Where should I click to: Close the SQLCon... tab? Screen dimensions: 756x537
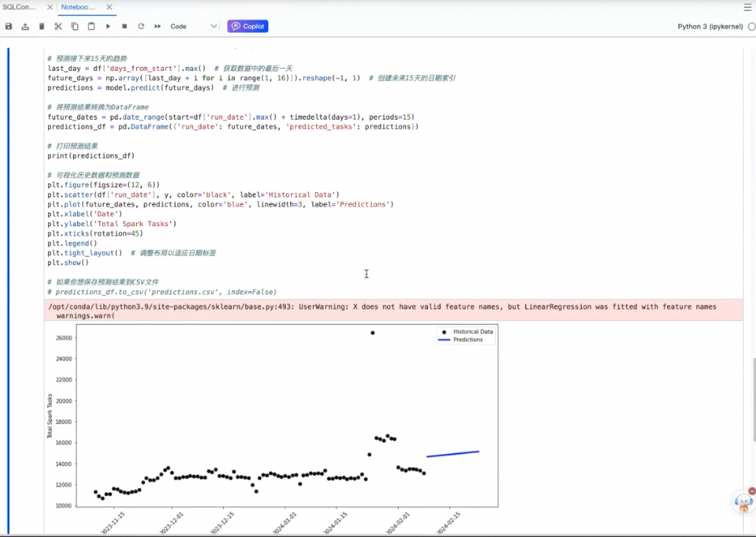tap(50, 7)
